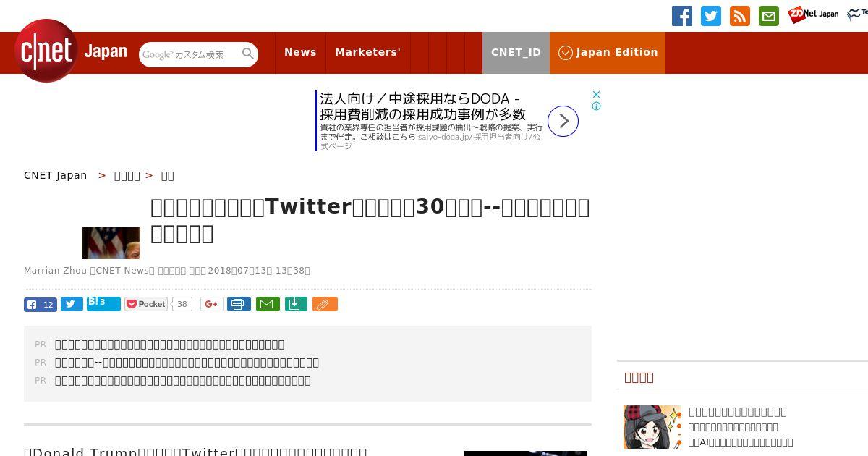868x456 pixels.
Task: Open the third PR link
Action: [x=183, y=381]
